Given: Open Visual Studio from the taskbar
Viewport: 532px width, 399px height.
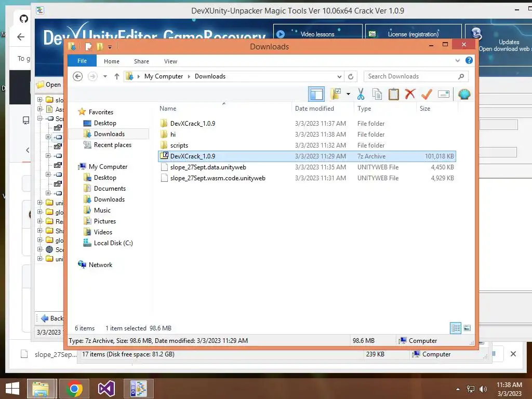Looking at the screenshot, I should tap(106, 389).
